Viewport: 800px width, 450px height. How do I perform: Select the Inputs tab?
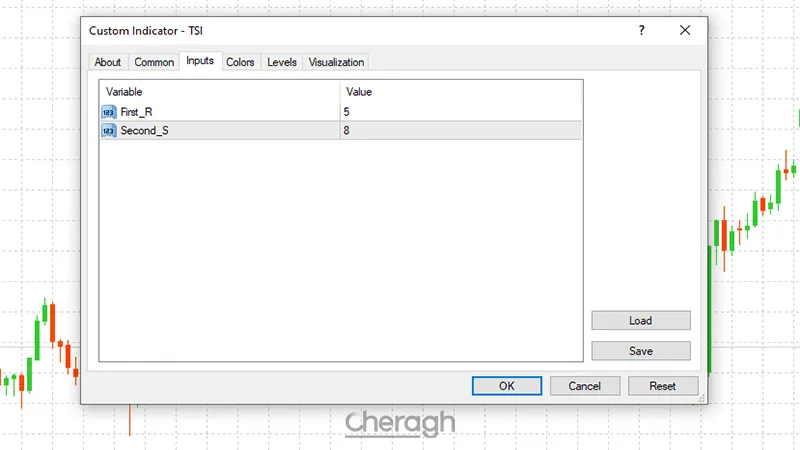click(x=200, y=61)
